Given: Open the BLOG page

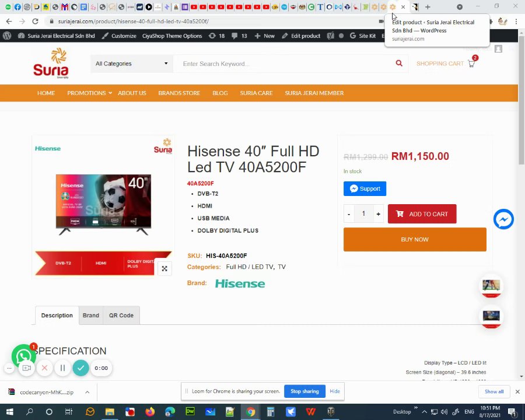Looking at the screenshot, I should [220, 93].
